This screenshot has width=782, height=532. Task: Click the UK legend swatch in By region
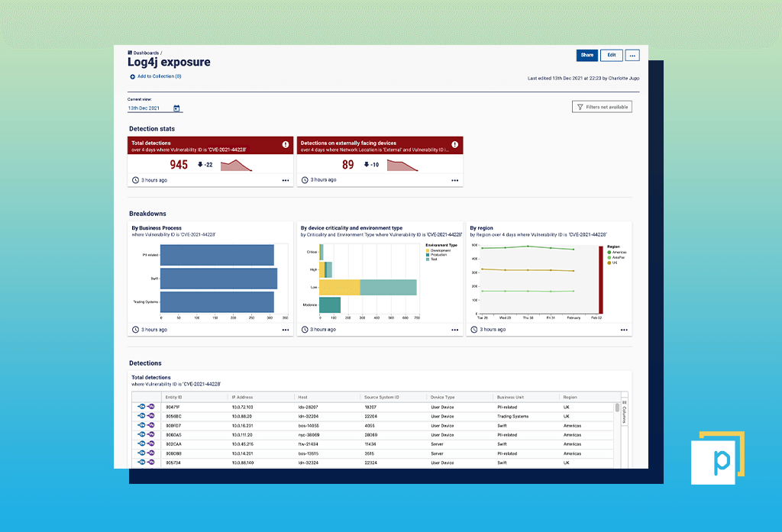pyautogui.click(x=609, y=263)
